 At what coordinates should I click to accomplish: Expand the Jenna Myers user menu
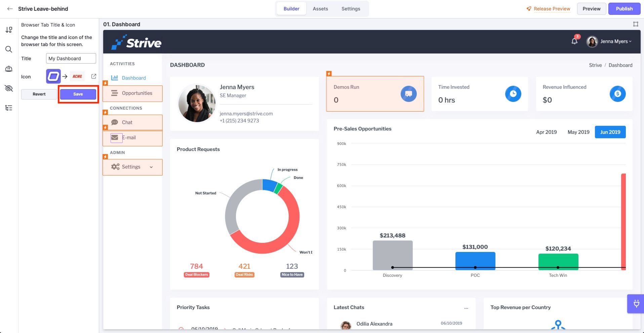(609, 41)
